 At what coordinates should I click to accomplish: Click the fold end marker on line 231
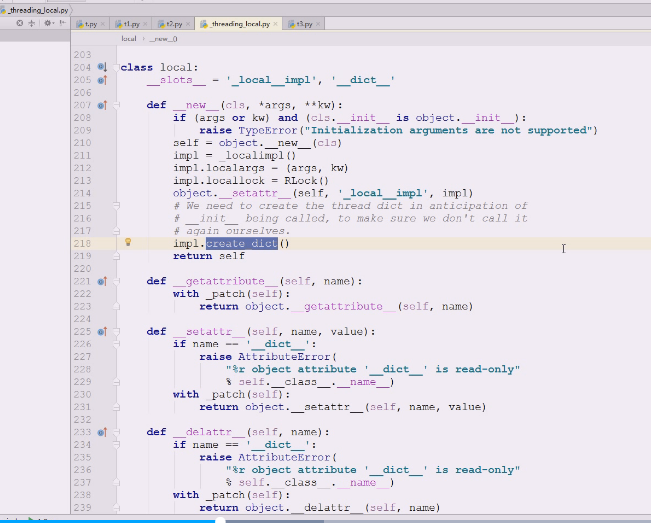116,407
